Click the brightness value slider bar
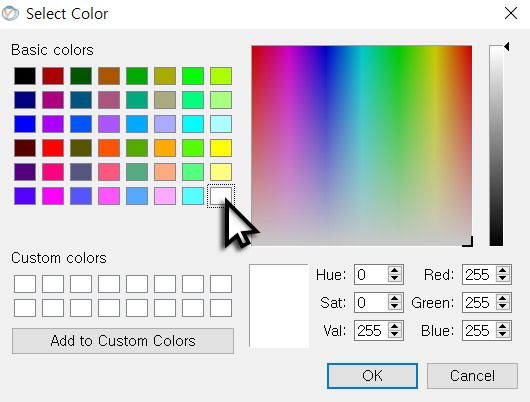 pyautogui.click(x=496, y=145)
